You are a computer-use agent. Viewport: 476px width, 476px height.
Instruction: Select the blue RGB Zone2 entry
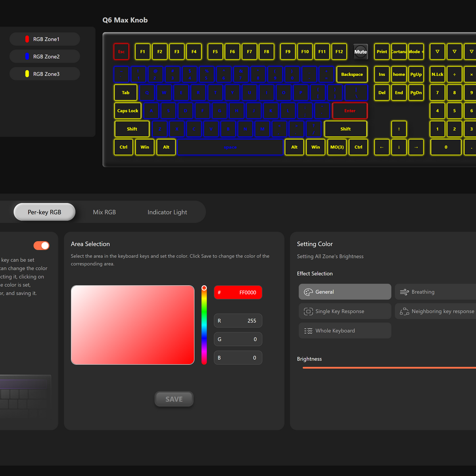[x=44, y=57]
